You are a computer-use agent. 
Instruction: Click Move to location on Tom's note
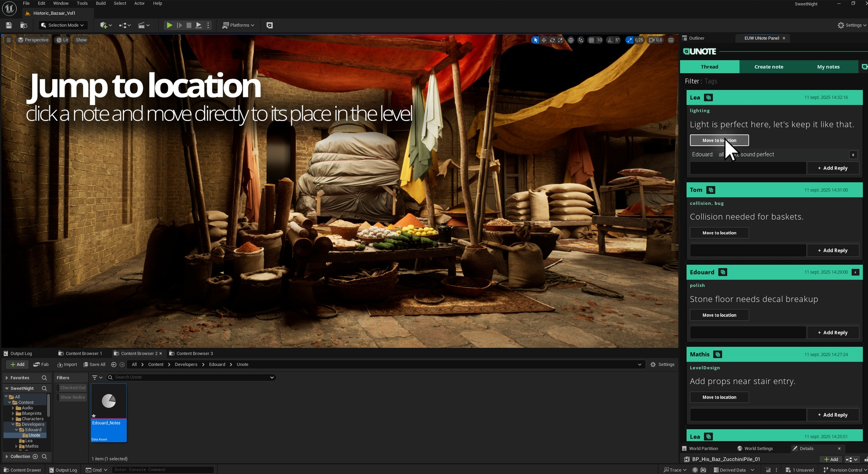pyautogui.click(x=719, y=233)
